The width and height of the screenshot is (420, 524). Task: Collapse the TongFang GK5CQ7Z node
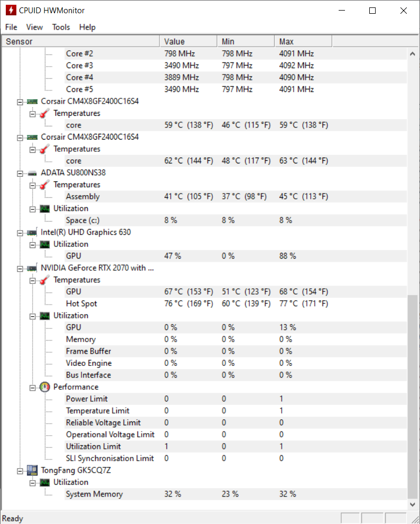pos(20,471)
